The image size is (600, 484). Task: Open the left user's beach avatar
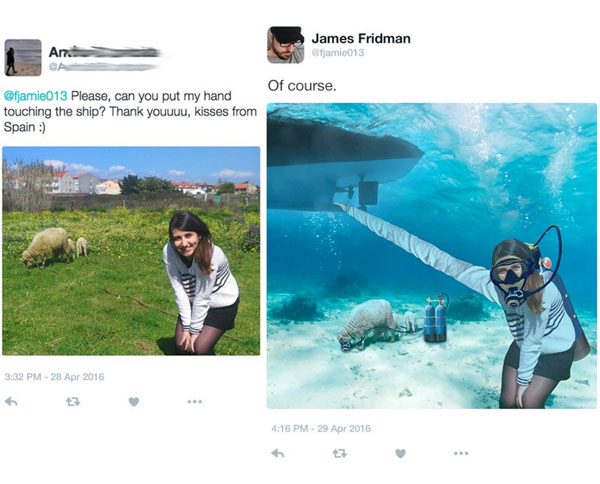click(x=23, y=57)
